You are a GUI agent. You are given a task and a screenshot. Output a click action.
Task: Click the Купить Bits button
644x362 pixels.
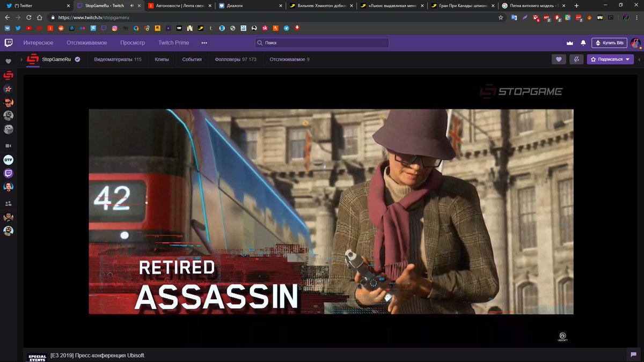click(609, 42)
